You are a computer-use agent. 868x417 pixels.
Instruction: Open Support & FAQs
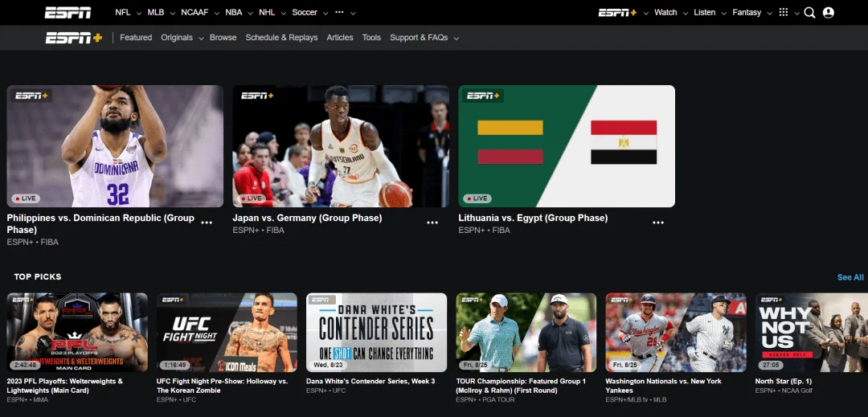click(419, 38)
